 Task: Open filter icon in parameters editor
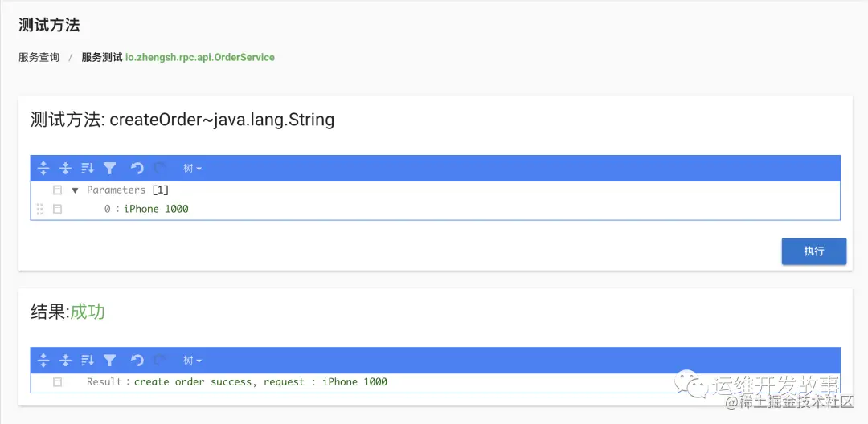(109, 168)
